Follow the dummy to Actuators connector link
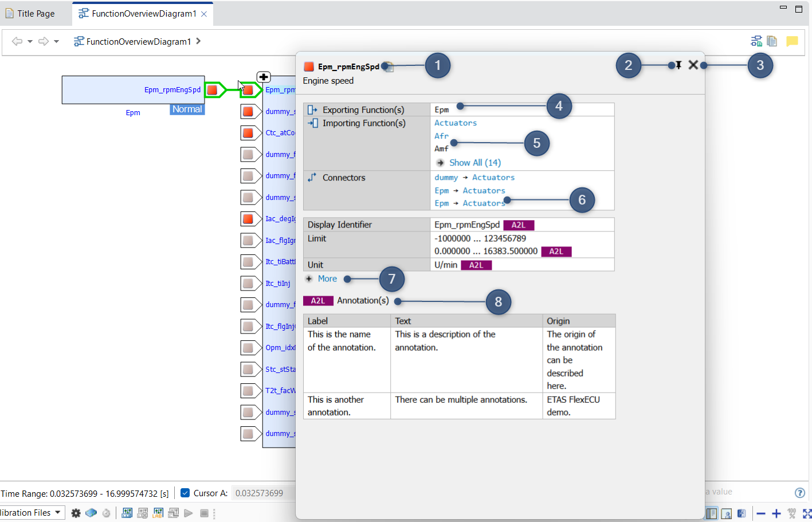The width and height of the screenshot is (812, 522). pyautogui.click(x=474, y=178)
